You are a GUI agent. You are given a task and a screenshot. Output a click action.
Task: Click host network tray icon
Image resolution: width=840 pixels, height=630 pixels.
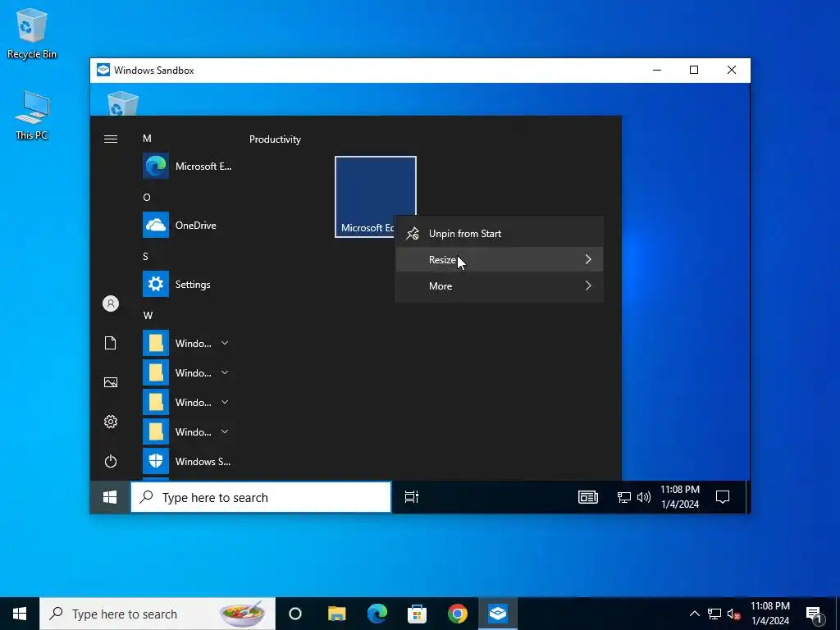click(714, 614)
